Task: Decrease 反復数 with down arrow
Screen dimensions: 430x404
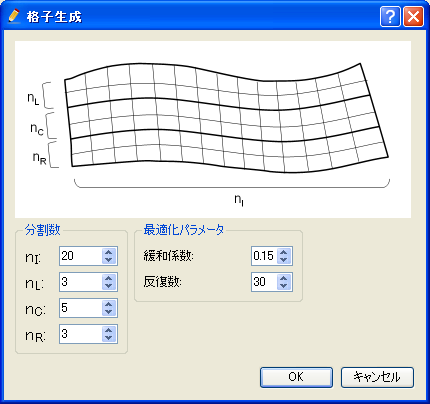Action: (284, 286)
